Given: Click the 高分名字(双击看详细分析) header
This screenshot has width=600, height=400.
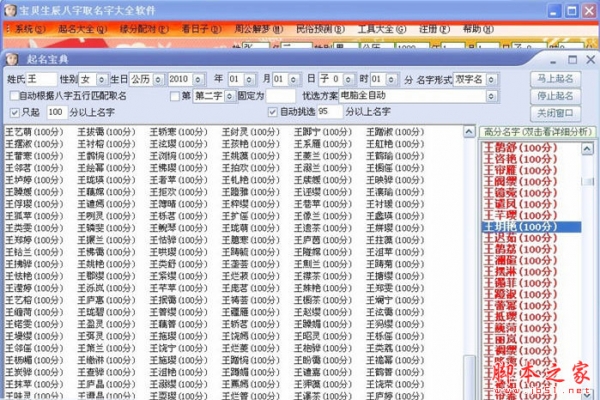Looking at the screenshot, I should [538, 132].
